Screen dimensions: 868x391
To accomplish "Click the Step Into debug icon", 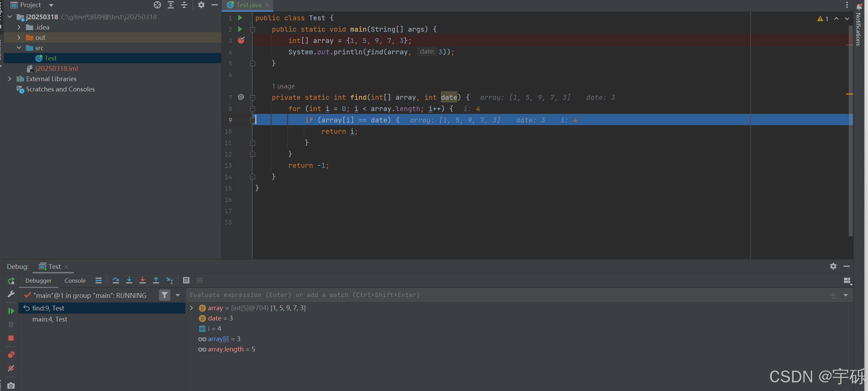I will [x=129, y=280].
